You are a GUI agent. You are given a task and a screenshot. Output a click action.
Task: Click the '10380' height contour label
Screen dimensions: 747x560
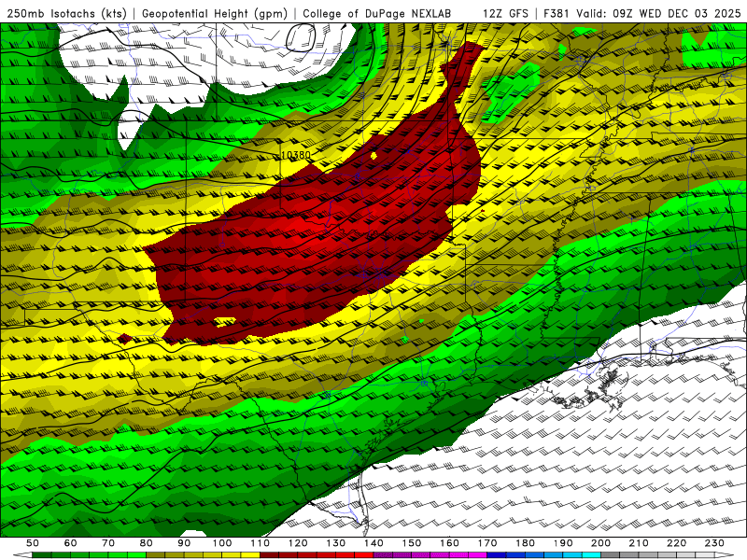tap(295, 155)
